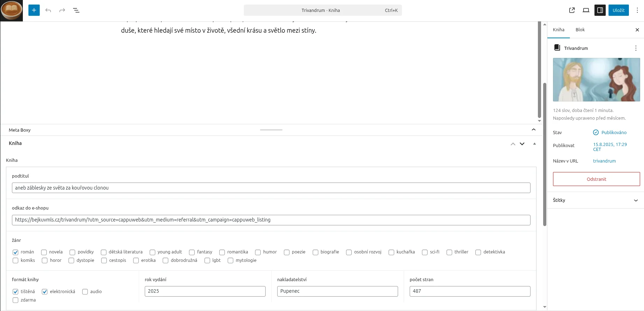Grab the meta box resize handle
644x311 pixels.
tap(271, 130)
